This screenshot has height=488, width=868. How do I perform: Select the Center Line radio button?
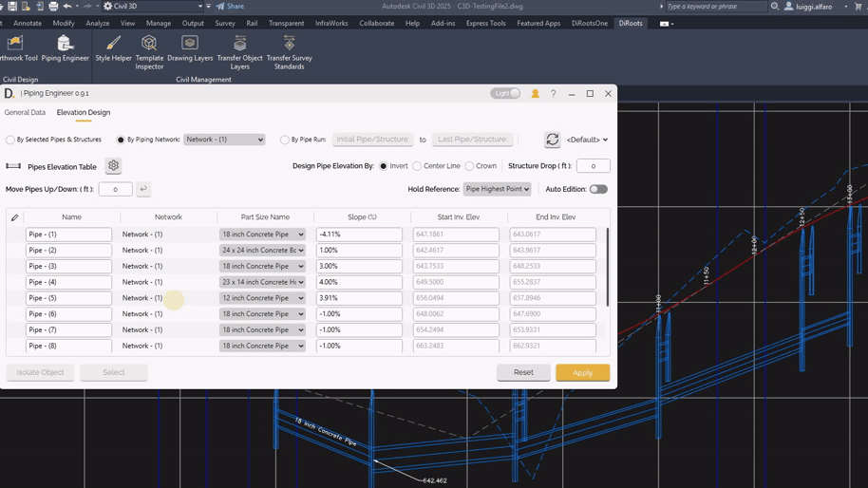[x=417, y=166]
